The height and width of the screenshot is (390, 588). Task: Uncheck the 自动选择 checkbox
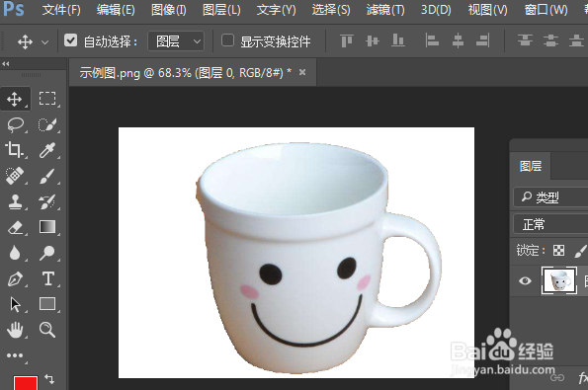coord(70,40)
